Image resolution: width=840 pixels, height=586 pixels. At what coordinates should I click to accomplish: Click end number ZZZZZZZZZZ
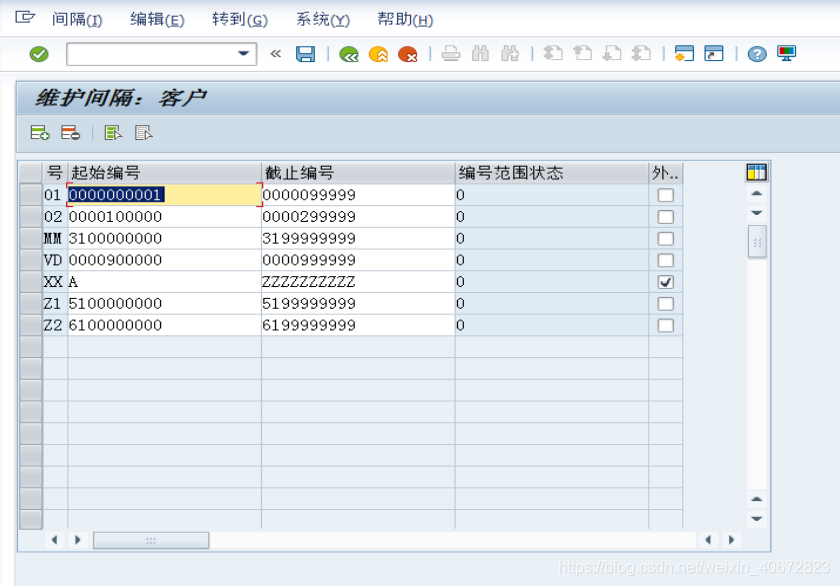[x=358, y=282]
